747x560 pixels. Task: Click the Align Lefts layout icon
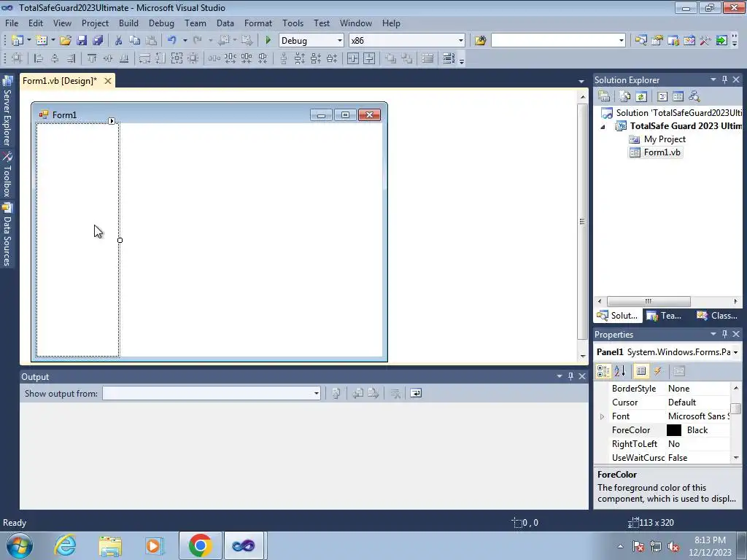pos(39,58)
